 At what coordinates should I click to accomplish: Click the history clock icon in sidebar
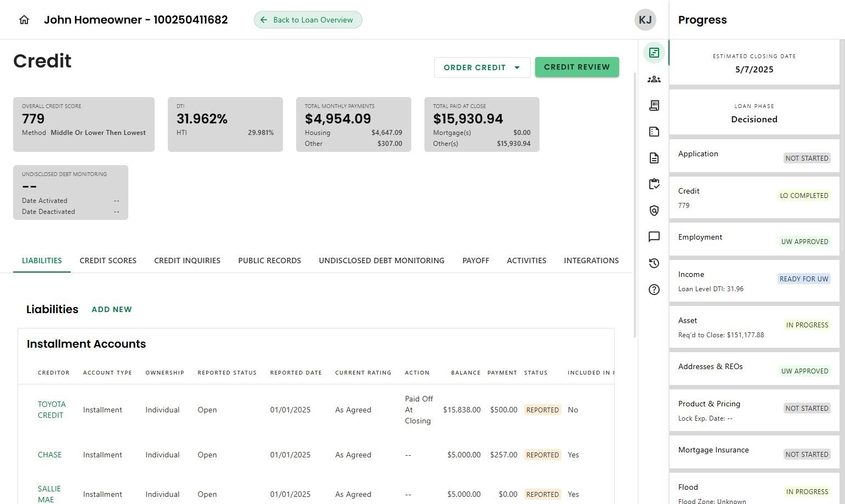point(654,263)
